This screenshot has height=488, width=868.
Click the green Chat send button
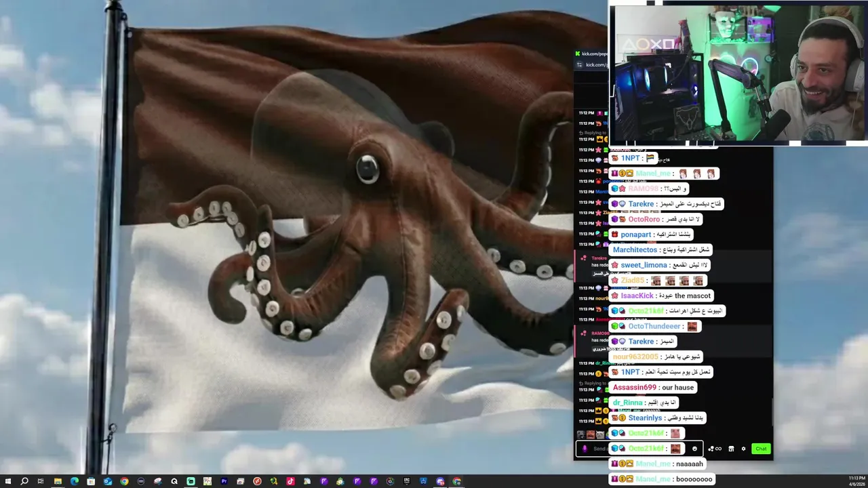(x=761, y=449)
